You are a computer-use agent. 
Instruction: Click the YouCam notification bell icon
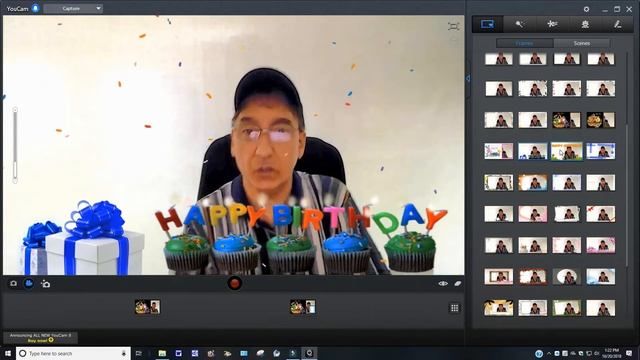36,8
